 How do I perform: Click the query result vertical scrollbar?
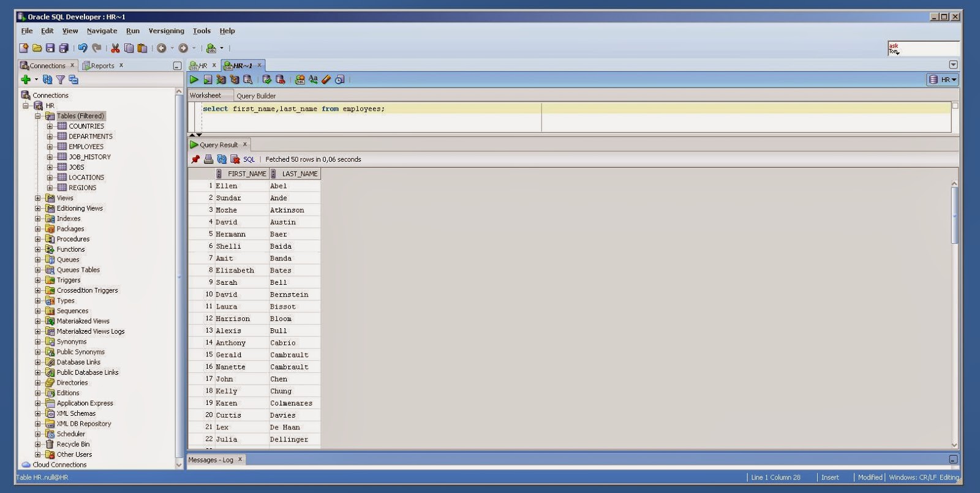coord(954,214)
